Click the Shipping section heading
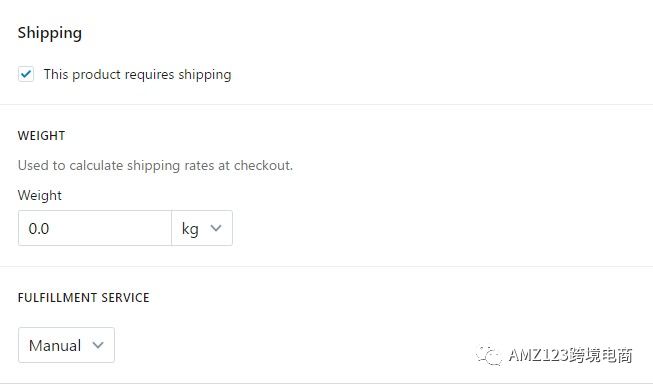 point(50,33)
